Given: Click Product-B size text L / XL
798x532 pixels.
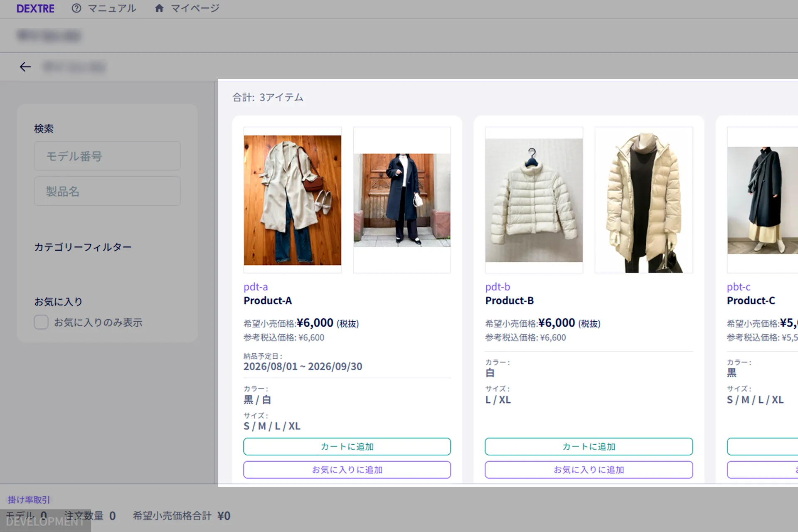Looking at the screenshot, I should tap(498, 400).
